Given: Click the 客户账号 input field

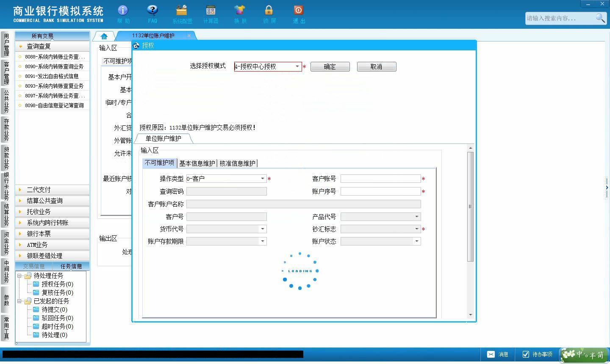Looking at the screenshot, I should pos(380,179).
